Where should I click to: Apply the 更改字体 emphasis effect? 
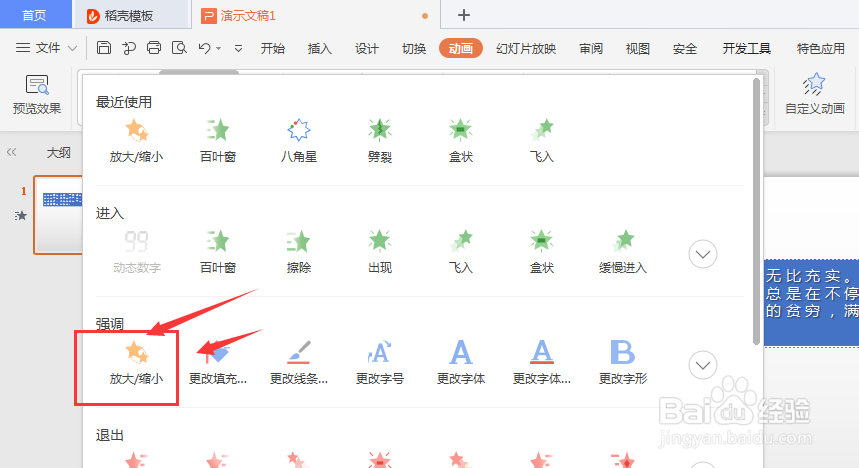(461, 363)
